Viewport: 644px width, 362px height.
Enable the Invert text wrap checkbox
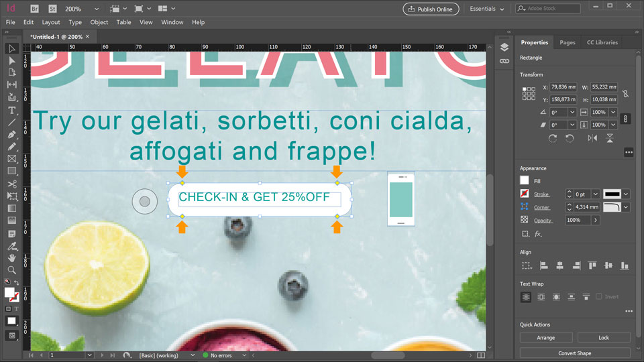[599, 297]
